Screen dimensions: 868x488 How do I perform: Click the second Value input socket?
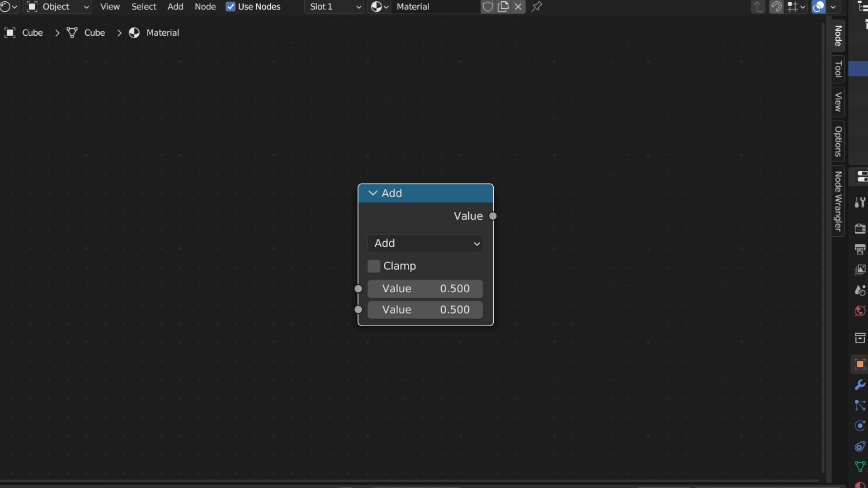359,310
